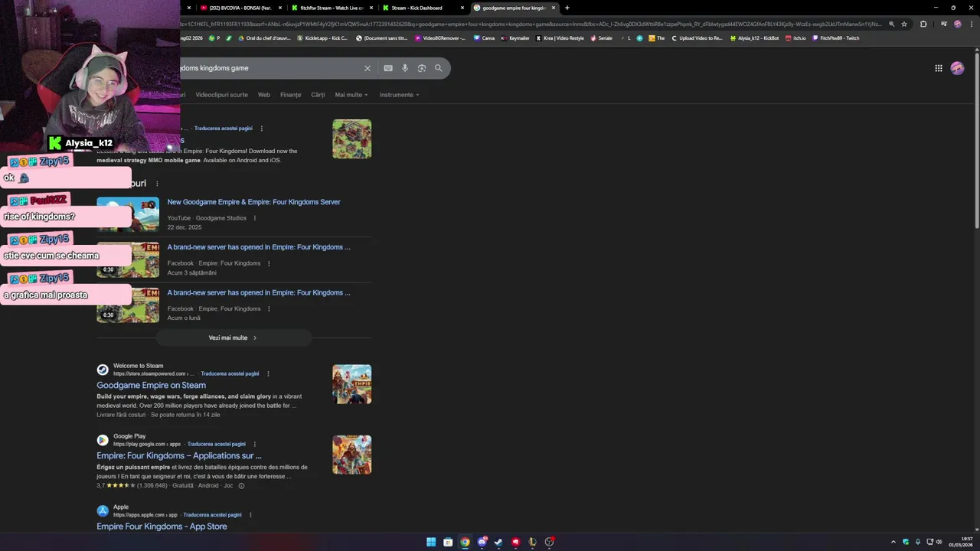Screen dimensions: 980x551
Task: Open Facebook video posted Acum 3 săptămâni
Action: (259, 247)
